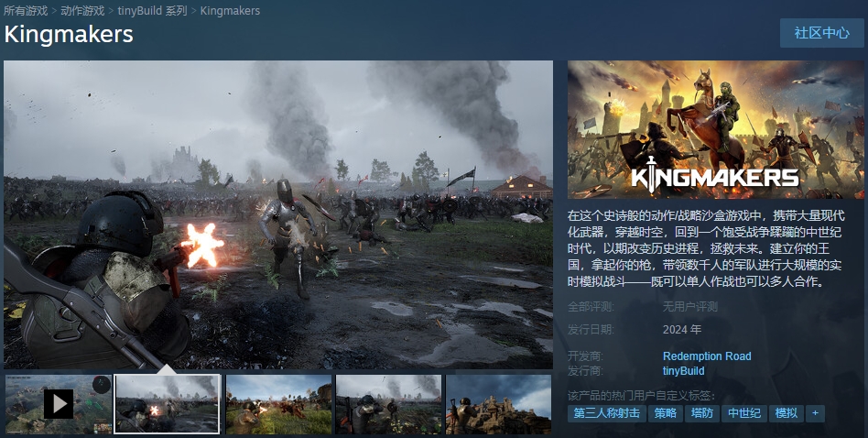Play the trailer video thumbnail
The width and height of the screenshot is (868, 438).
tap(59, 404)
